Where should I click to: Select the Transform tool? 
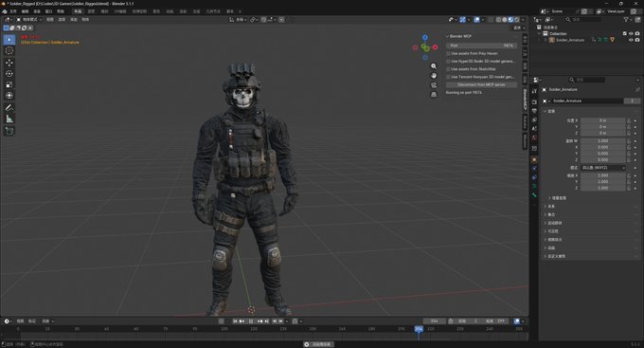tap(9, 96)
